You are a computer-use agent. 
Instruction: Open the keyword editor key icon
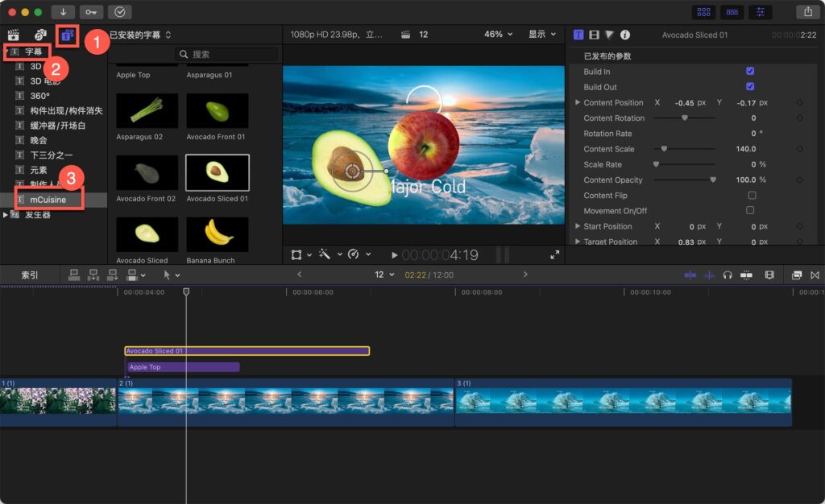click(91, 12)
